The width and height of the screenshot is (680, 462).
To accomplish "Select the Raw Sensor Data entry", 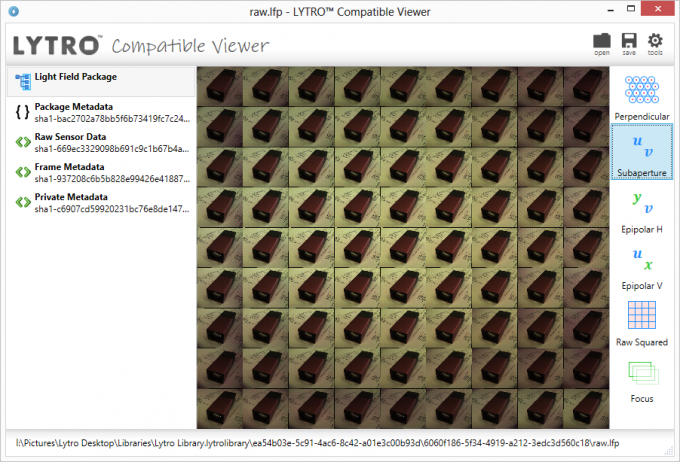I will click(x=101, y=142).
